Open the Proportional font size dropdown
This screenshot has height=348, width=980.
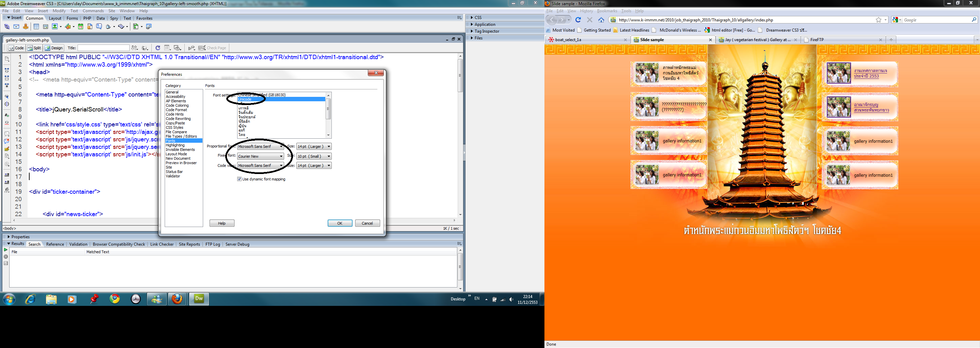(x=314, y=146)
